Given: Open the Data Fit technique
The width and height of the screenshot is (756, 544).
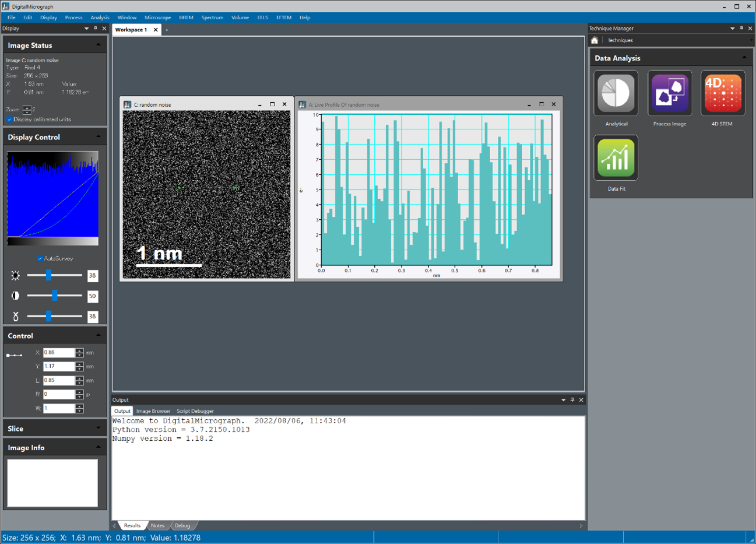Looking at the screenshot, I should click(x=616, y=158).
